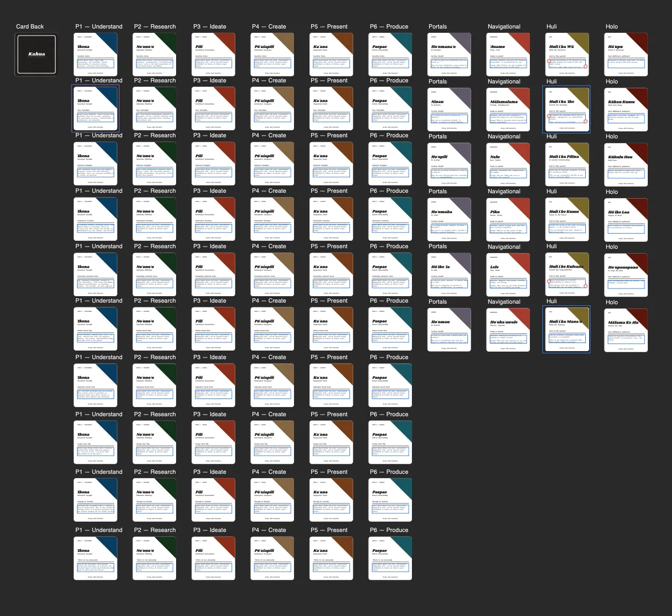Click the Navigational label above the Piko card
Screen dimensions: 672x616
click(504, 191)
